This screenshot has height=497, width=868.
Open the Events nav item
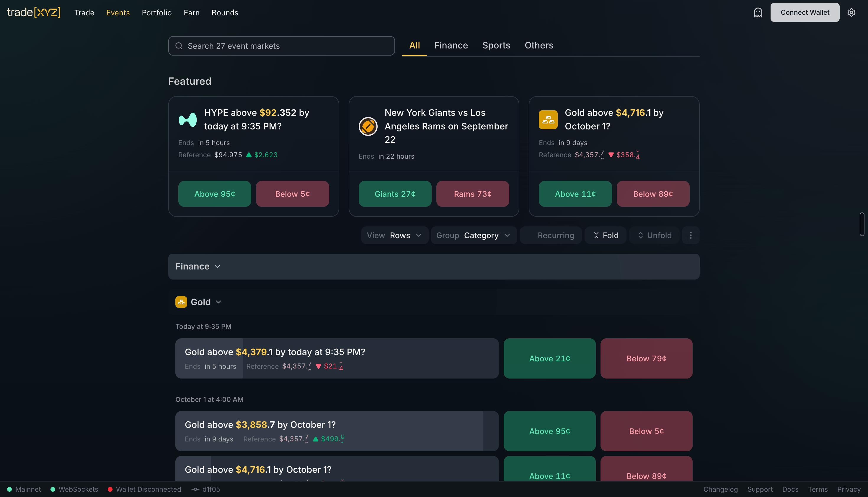(118, 13)
